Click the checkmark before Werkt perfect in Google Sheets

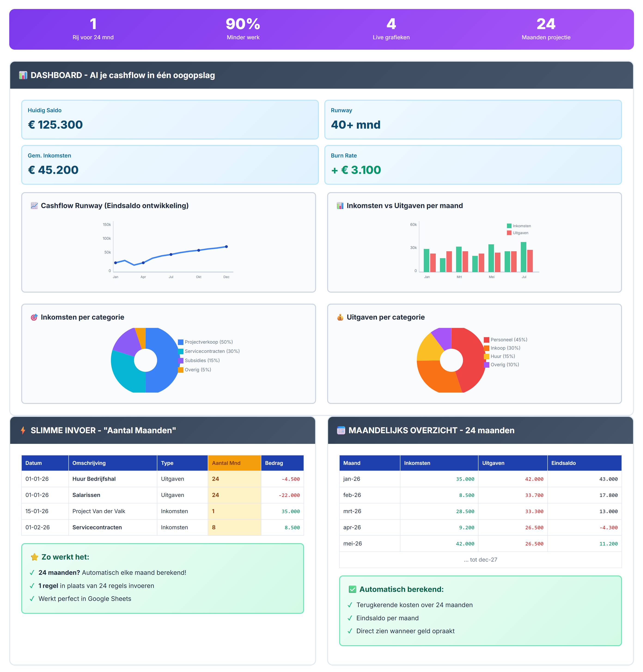(32, 599)
